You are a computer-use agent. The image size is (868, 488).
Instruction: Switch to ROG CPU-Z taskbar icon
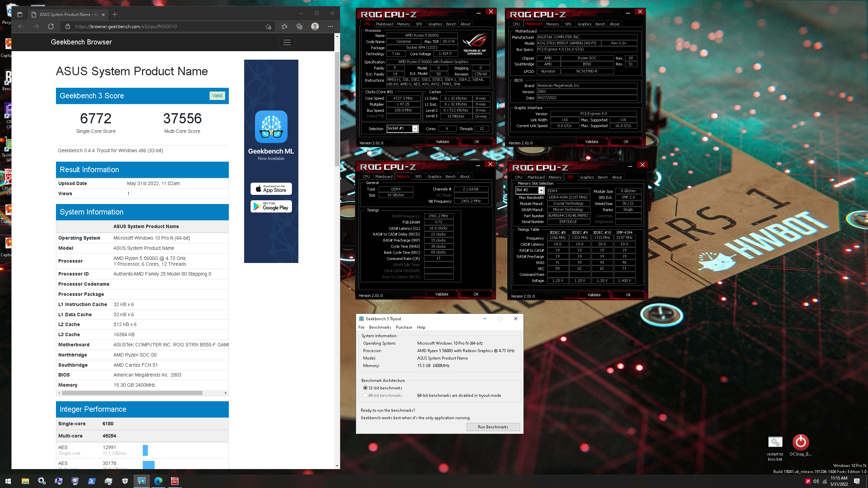tap(175, 481)
